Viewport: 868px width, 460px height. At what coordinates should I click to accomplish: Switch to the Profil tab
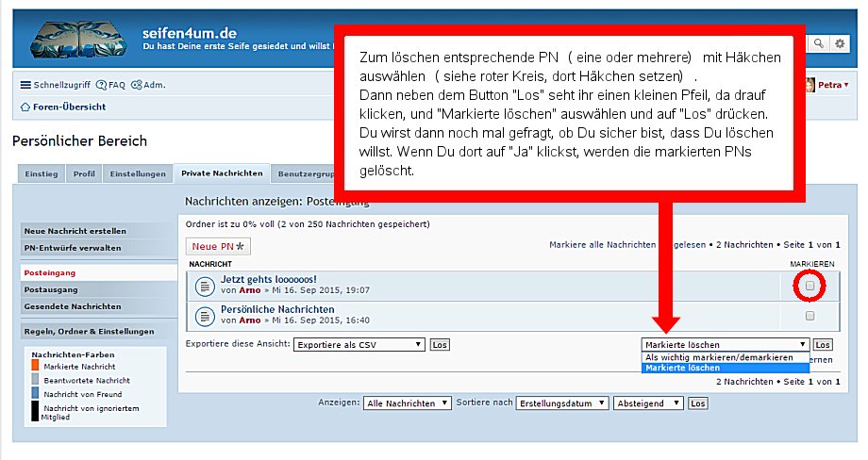click(x=84, y=174)
